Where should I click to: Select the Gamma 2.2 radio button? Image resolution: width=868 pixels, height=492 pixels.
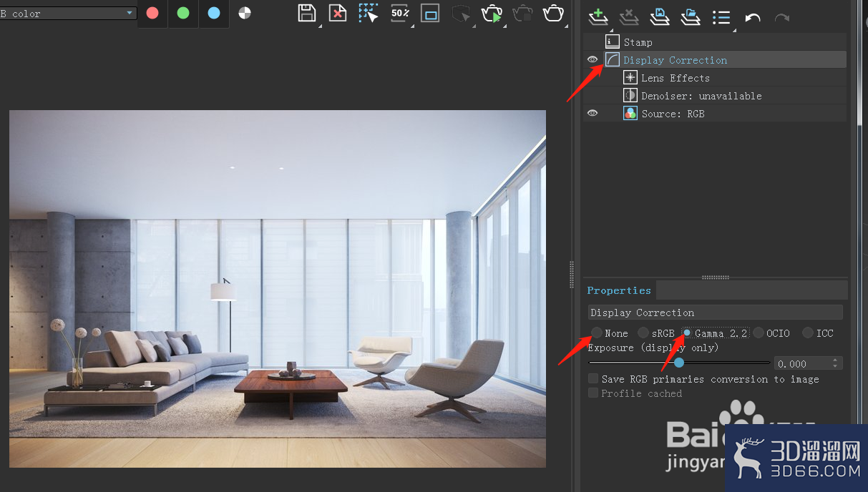coord(686,333)
